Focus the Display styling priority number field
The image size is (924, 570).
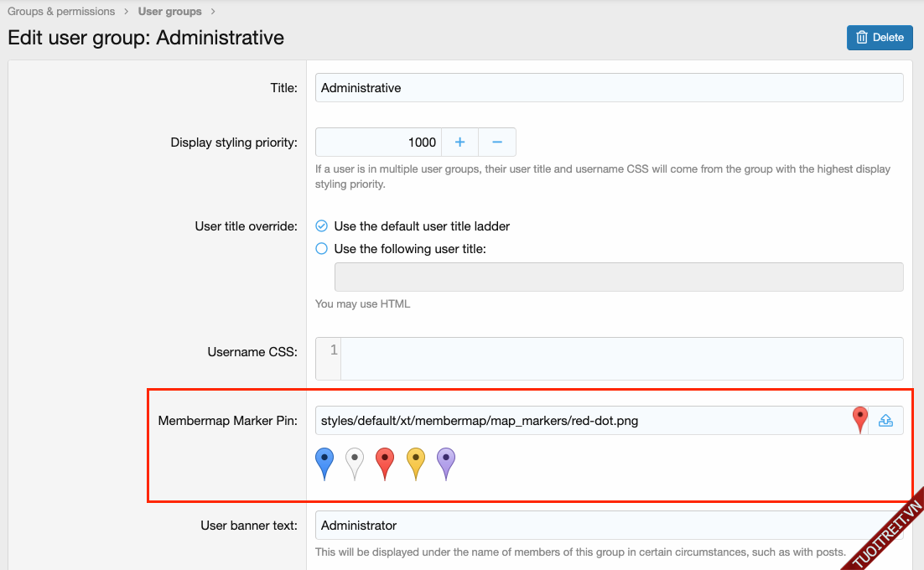[379, 142]
